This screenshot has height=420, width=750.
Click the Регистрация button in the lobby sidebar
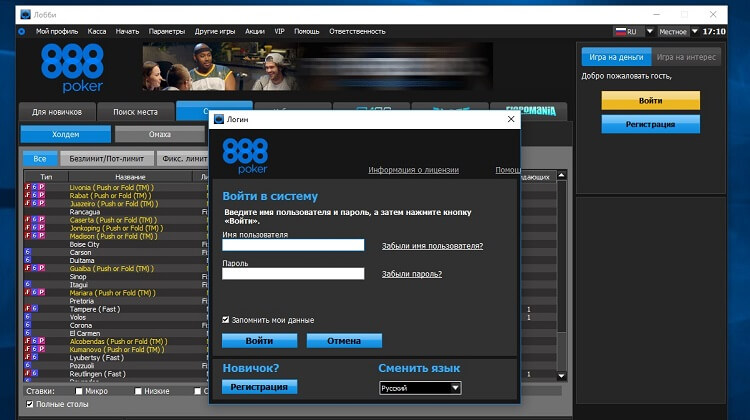click(651, 124)
